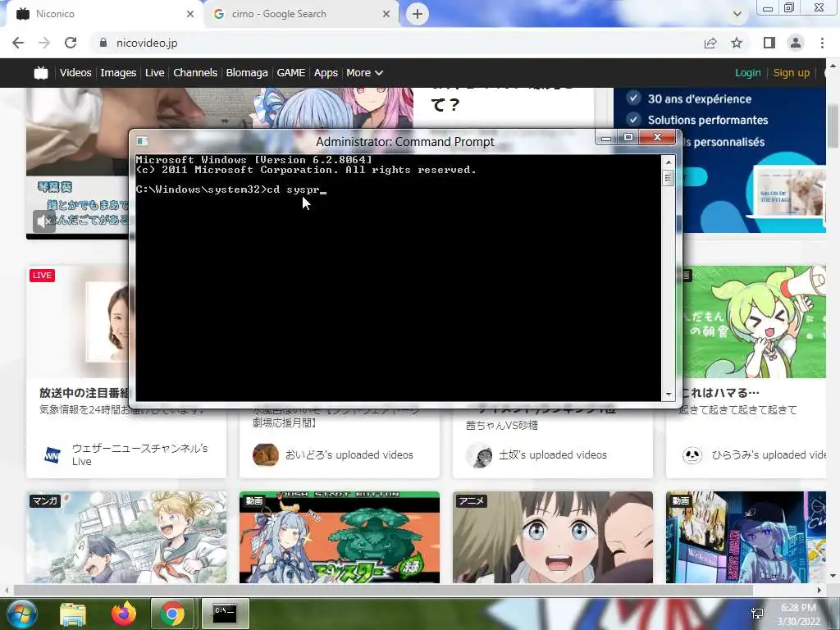Click the Niconico TV logo icon
Screen dimensions: 840x630
point(41,73)
